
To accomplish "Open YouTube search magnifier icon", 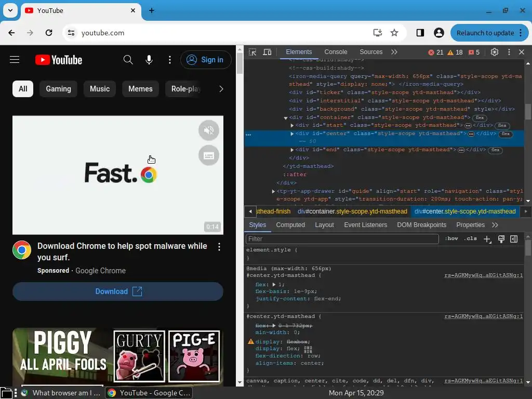I will pos(128,60).
